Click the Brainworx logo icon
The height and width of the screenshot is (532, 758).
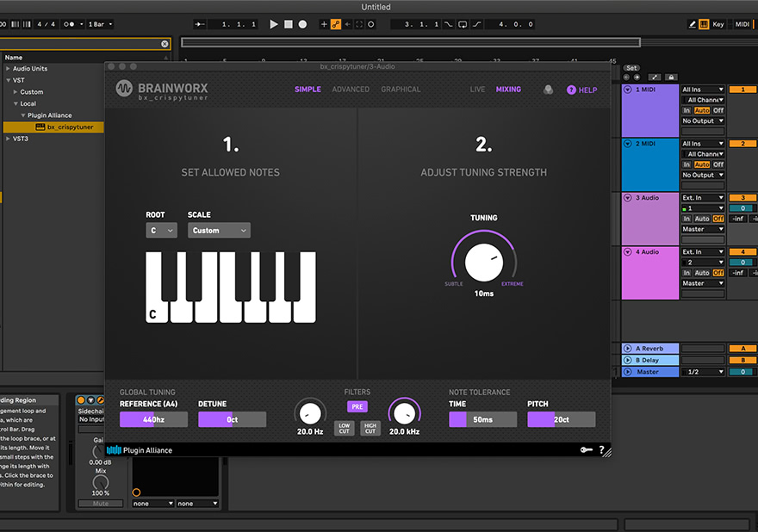pos(125,89)
